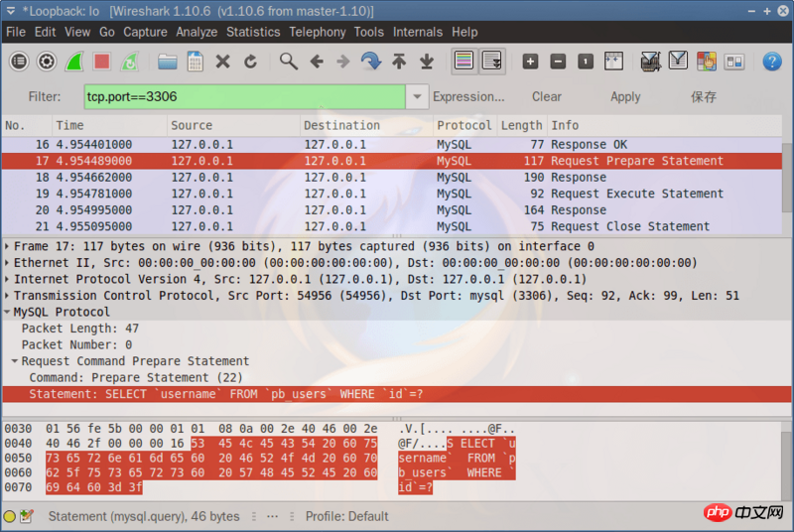Screen dimensions: 794x532
Task: Restart the live capture icon
Action: [130, 62]
